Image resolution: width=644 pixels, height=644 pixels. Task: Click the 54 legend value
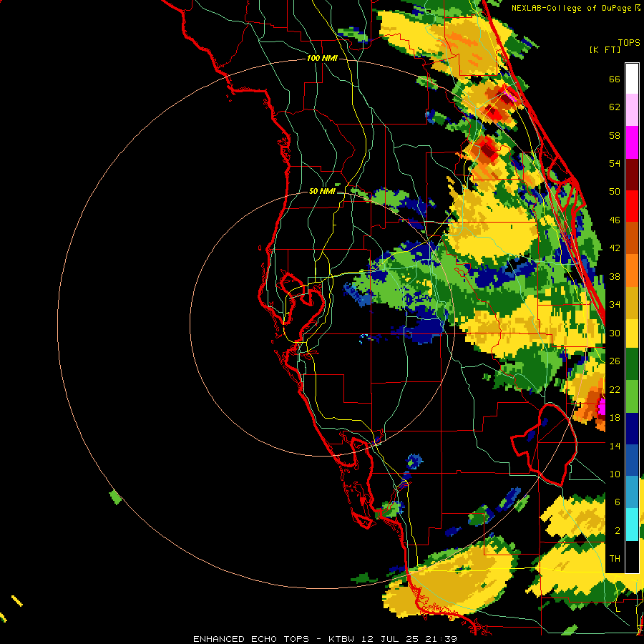[615, 163]
